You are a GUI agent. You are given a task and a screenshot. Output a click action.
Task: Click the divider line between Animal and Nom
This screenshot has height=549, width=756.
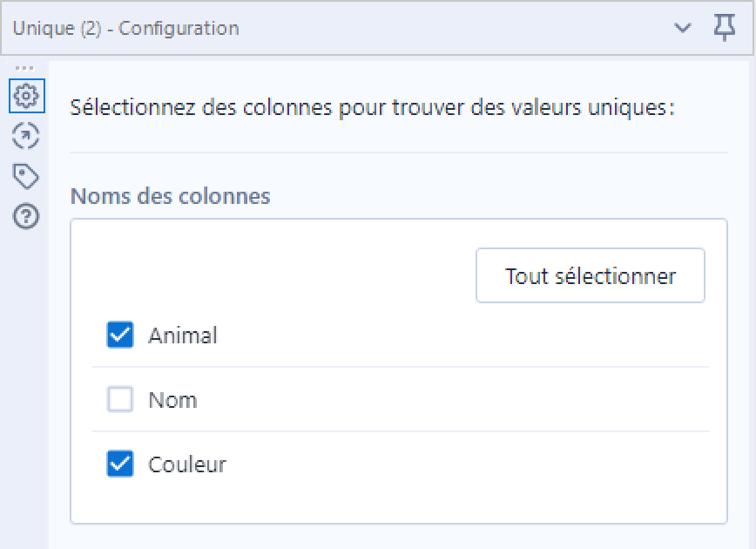400,367
